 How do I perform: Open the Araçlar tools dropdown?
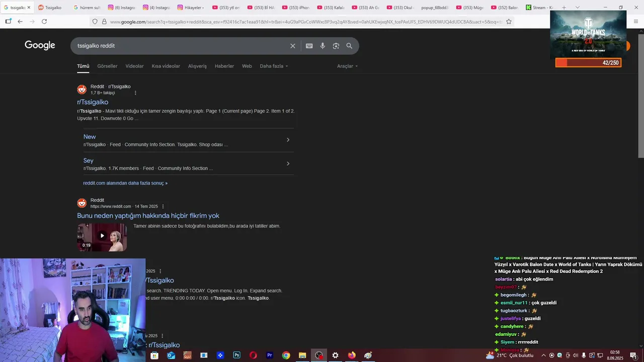347,66
